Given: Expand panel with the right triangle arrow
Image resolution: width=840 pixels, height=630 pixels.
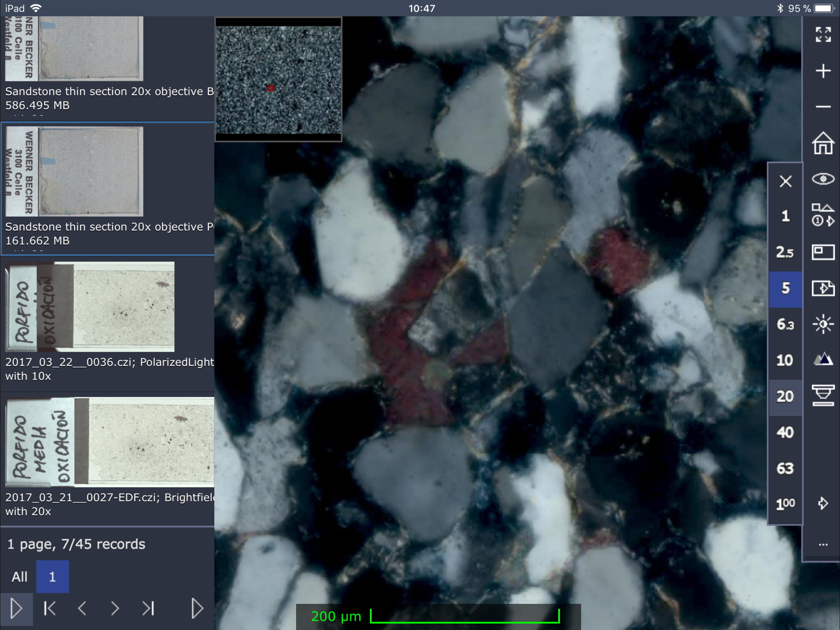Looking at the screenshot, I should click(x=197, y=608).
